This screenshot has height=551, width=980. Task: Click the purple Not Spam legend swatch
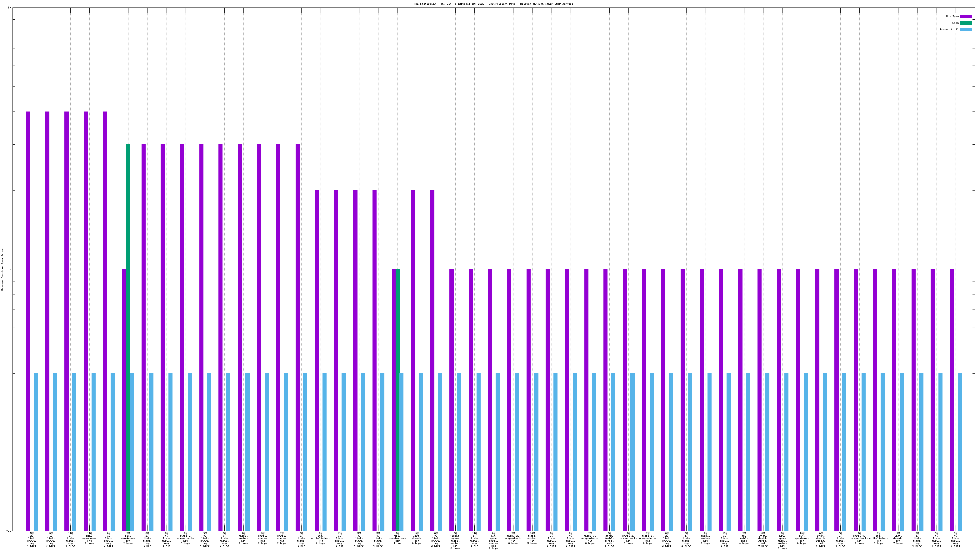tap(966, 16)
